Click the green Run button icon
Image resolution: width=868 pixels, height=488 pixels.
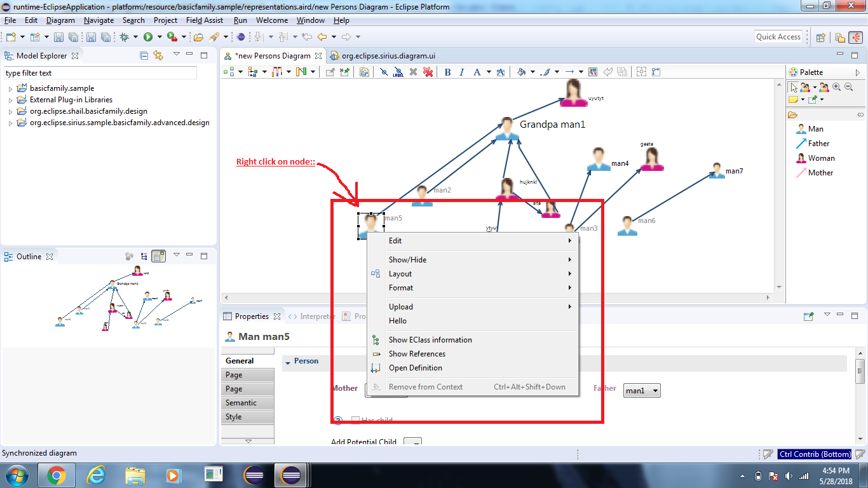(148, 37)
